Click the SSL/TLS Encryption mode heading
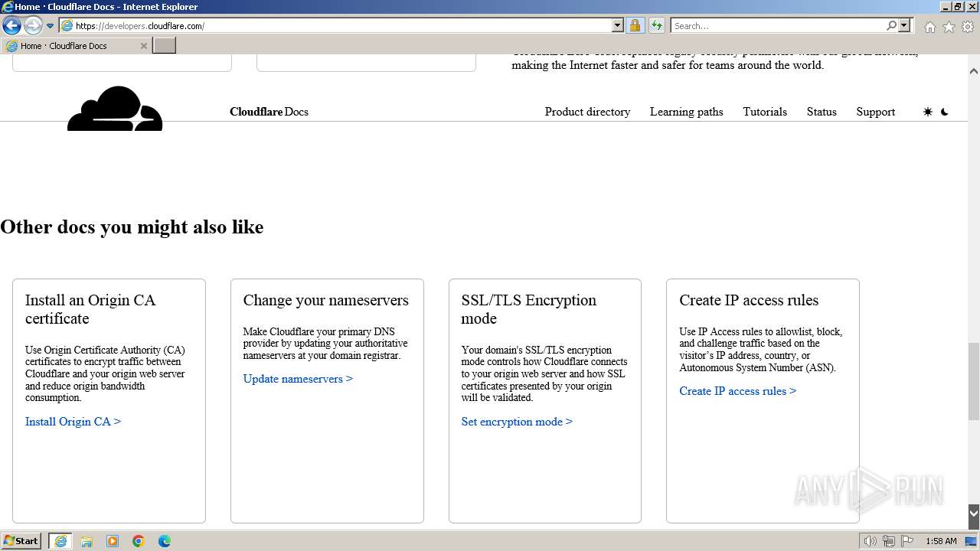980x551 pixels. point(528,309)
